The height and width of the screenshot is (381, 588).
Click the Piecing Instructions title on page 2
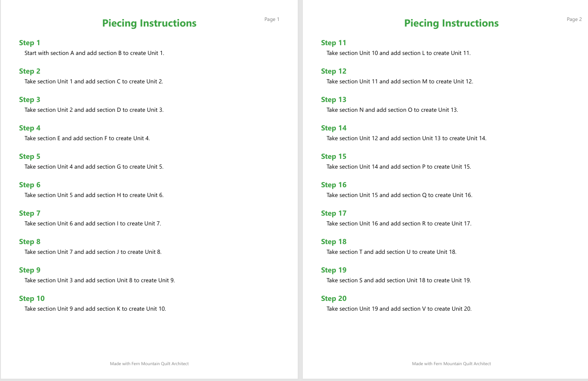click(x=451, y=23)
